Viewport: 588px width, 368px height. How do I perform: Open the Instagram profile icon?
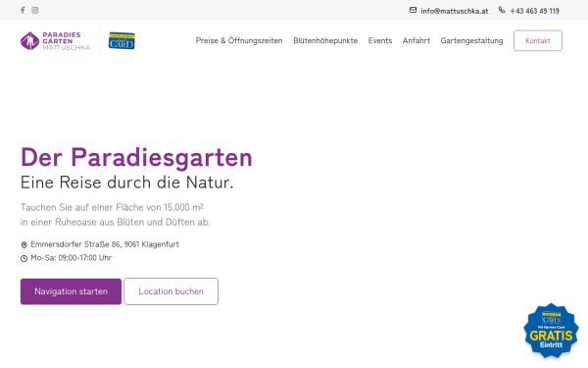tap(35, 10)
